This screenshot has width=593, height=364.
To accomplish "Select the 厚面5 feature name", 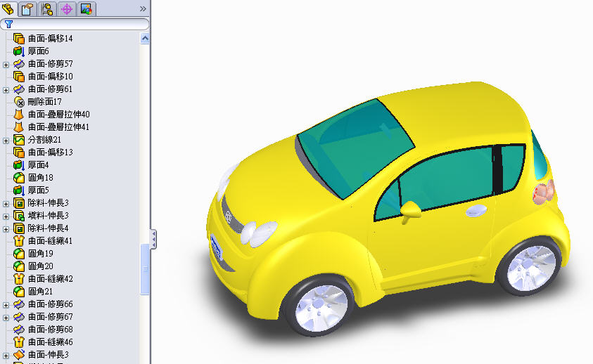I will pos(39,190).
